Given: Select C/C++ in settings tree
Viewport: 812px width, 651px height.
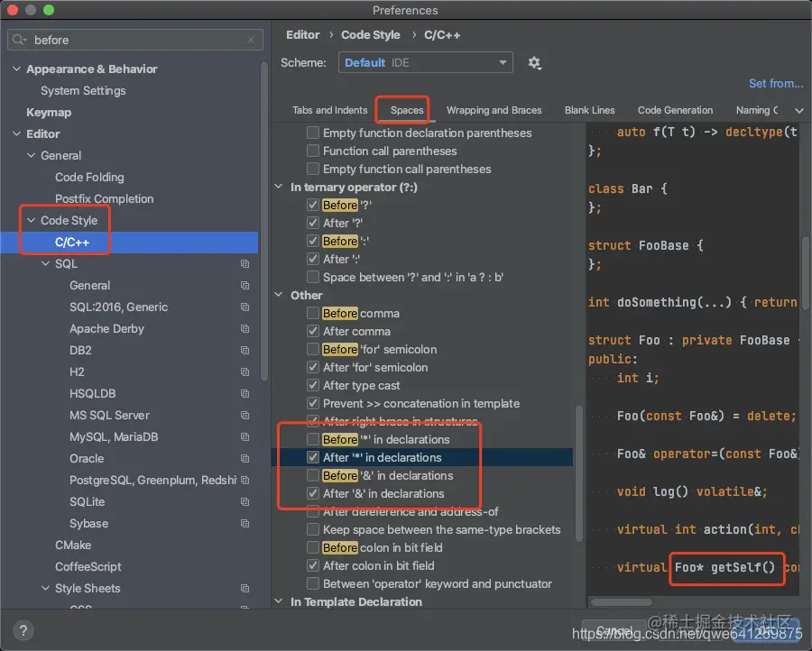Looking at the screenshot, I should (x=129, y=243).
